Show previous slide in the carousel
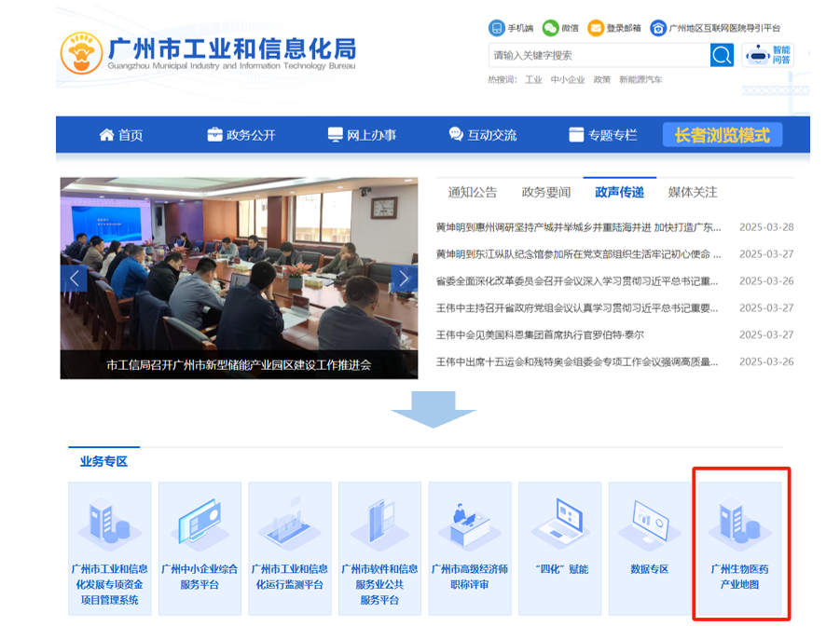This screenshot has height=640, width=840. click(74, 279)
